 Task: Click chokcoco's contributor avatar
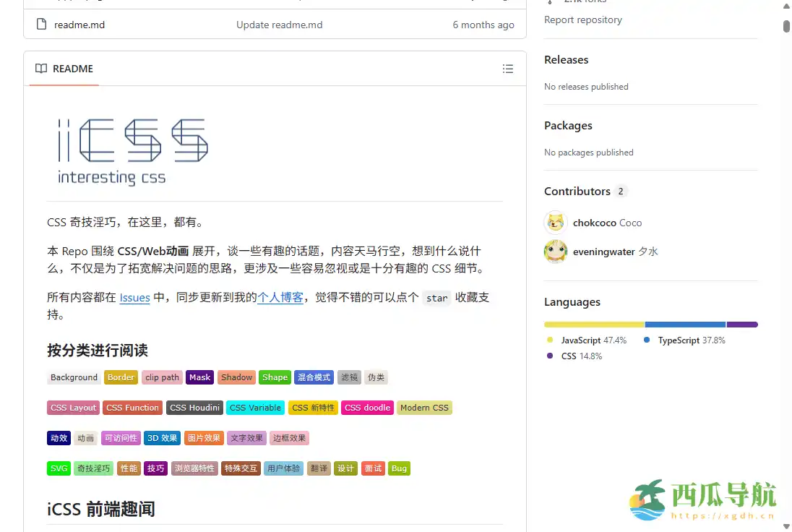tap(555, 223)
